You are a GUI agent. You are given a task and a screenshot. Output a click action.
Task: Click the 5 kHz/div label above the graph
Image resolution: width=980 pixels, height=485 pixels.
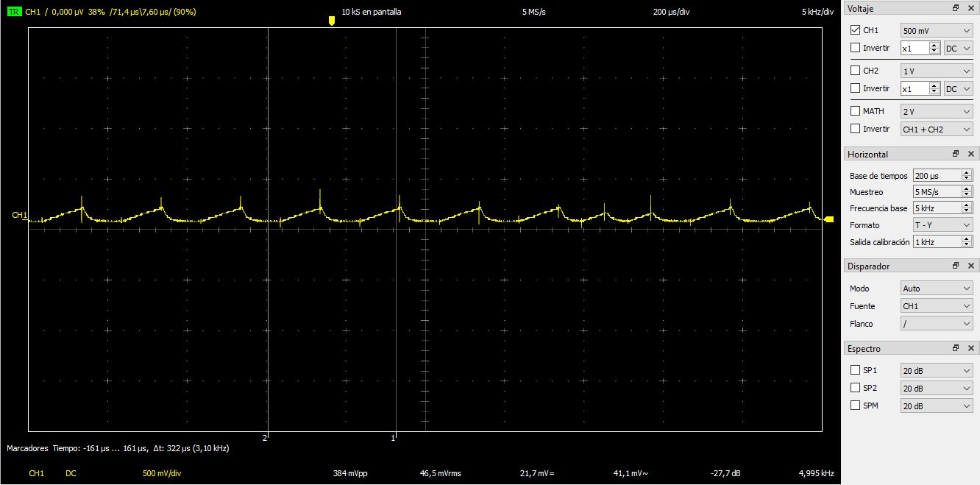817,12
